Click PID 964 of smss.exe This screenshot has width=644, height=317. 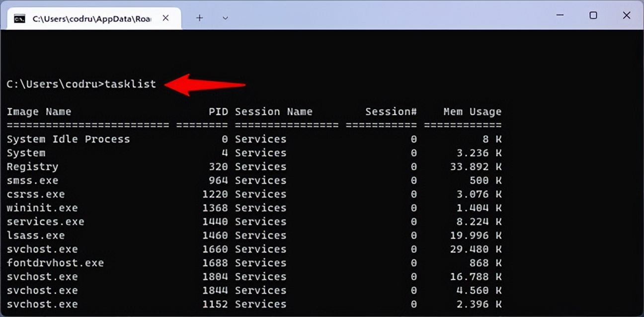click(218, 180)
